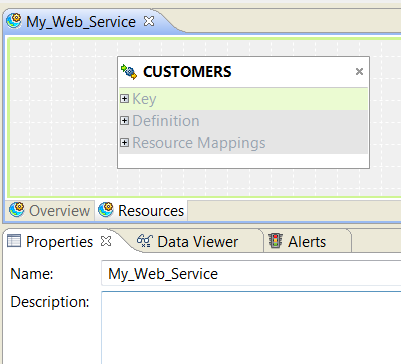
Task: Switch to the Overview tab
Action: pos(49,210)
